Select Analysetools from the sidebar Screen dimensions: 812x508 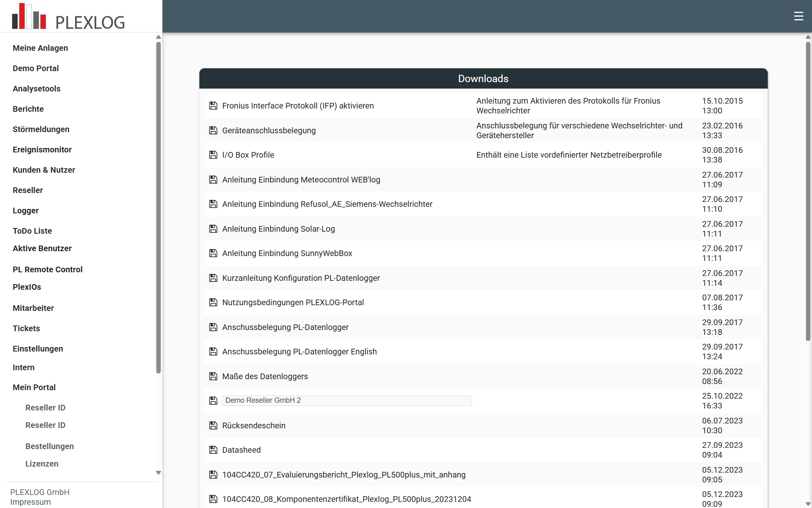click(x=37, y=89)
